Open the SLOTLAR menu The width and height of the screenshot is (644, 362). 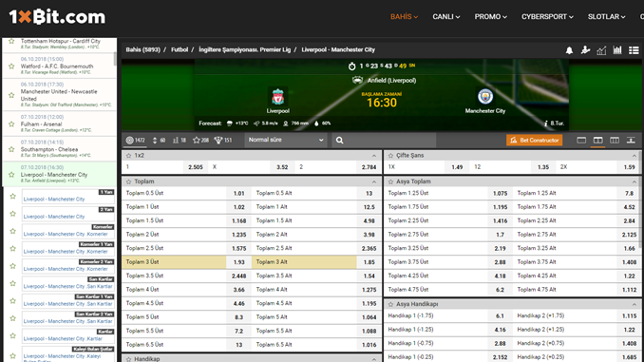[607, 17]
